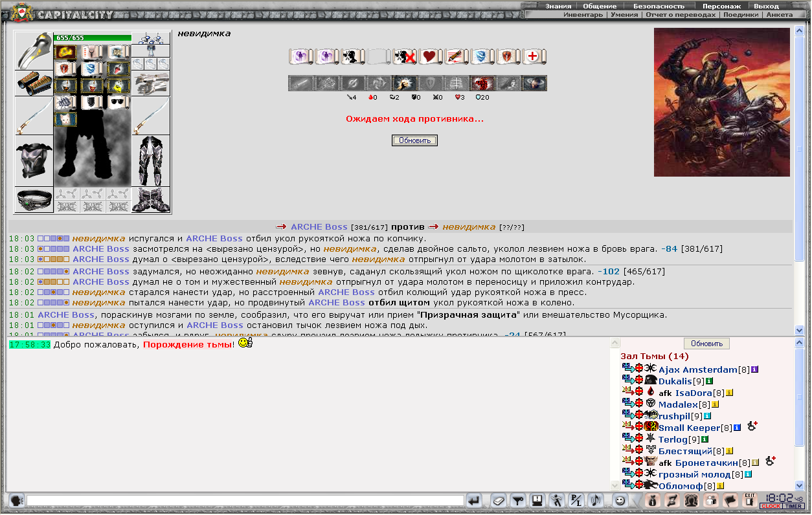This screenshot has height=515, width=812.
Task: Inspect the equipped boots
Action: [x=151, y=200]
